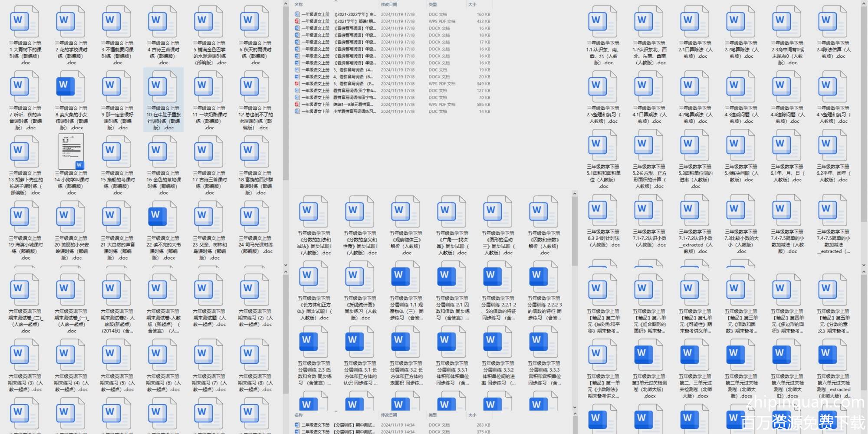
Task: Sort 一年级语文上册 list by 大小 column
Action: tap(472, 5)
